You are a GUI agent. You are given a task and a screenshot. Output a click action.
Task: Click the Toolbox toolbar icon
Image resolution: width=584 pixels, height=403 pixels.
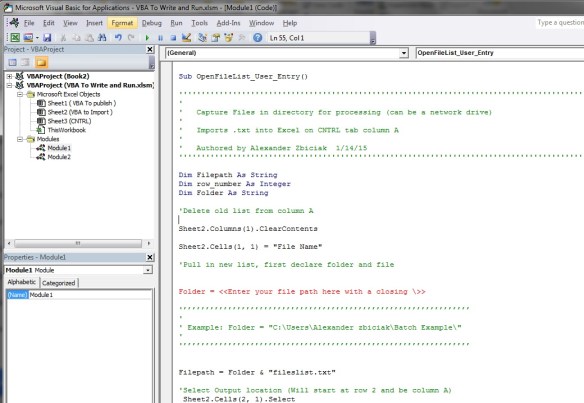242,38
